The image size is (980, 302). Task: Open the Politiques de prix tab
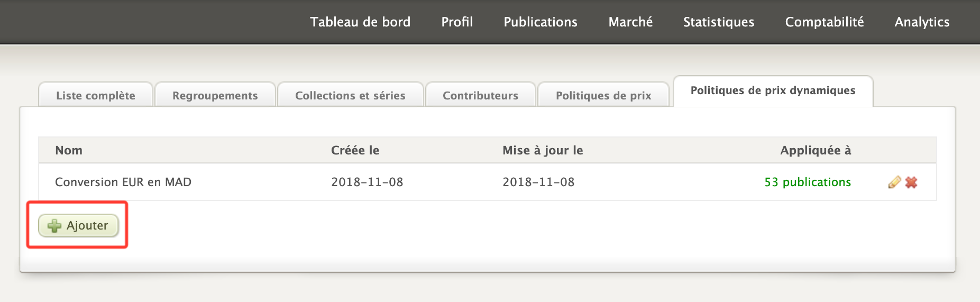(x=603, y=96)
